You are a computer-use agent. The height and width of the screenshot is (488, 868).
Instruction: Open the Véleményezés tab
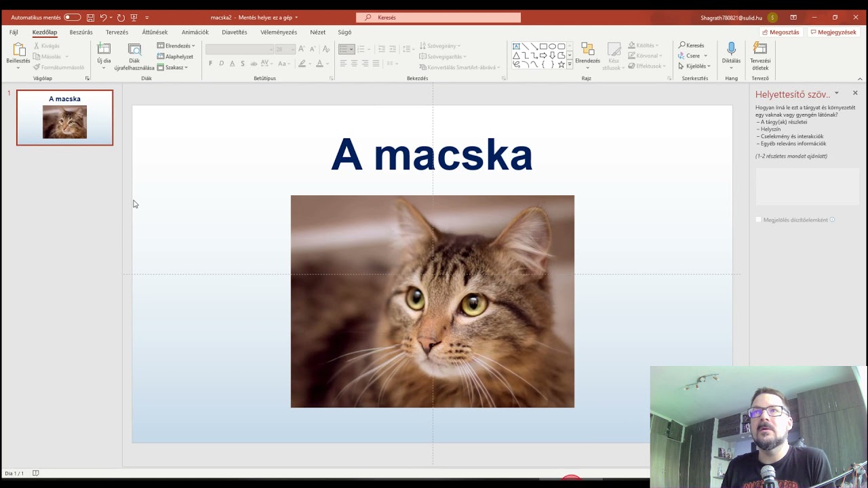point(279,32)
